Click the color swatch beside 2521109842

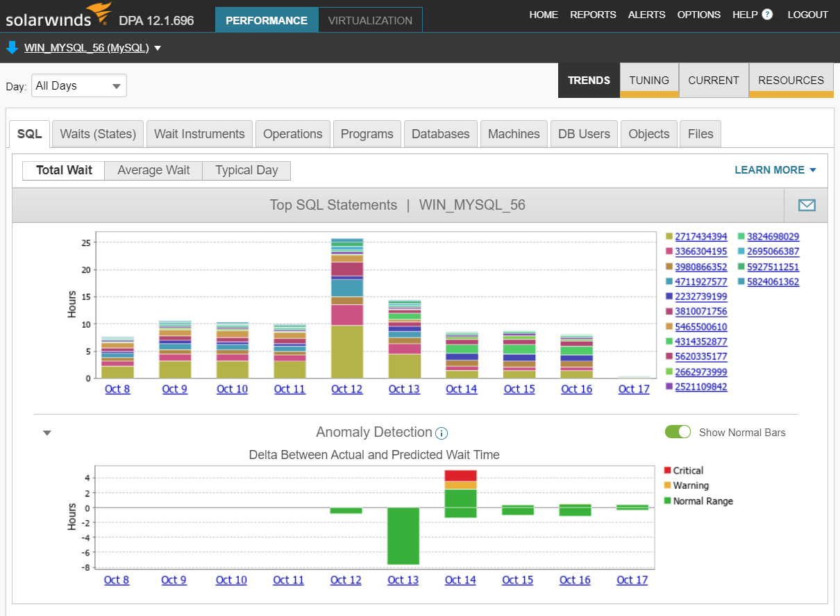click(669, 387)
